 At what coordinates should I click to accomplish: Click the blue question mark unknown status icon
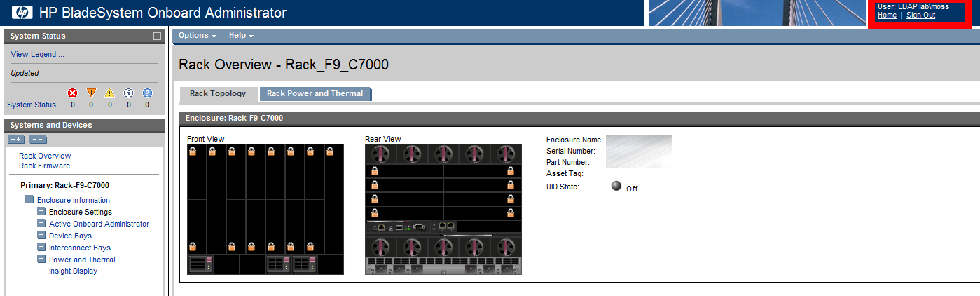pyautogui.click(x=147, y=93)
